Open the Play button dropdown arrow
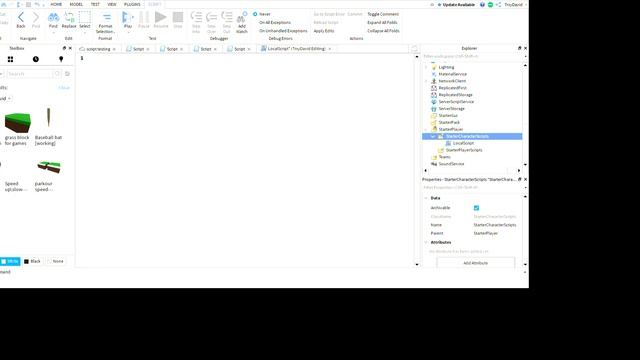This screenshot has width=640, height=360. click(x=128, y=32)
